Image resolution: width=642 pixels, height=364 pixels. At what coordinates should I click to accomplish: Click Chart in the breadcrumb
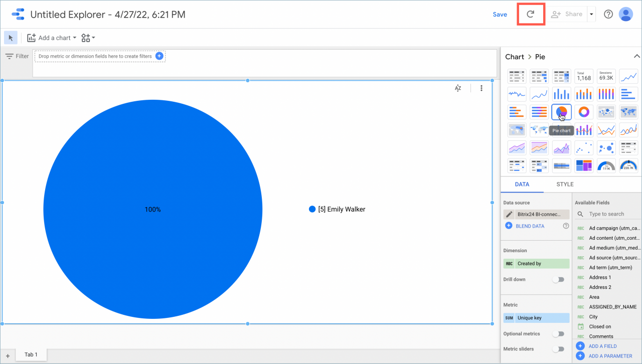[515, 57]
